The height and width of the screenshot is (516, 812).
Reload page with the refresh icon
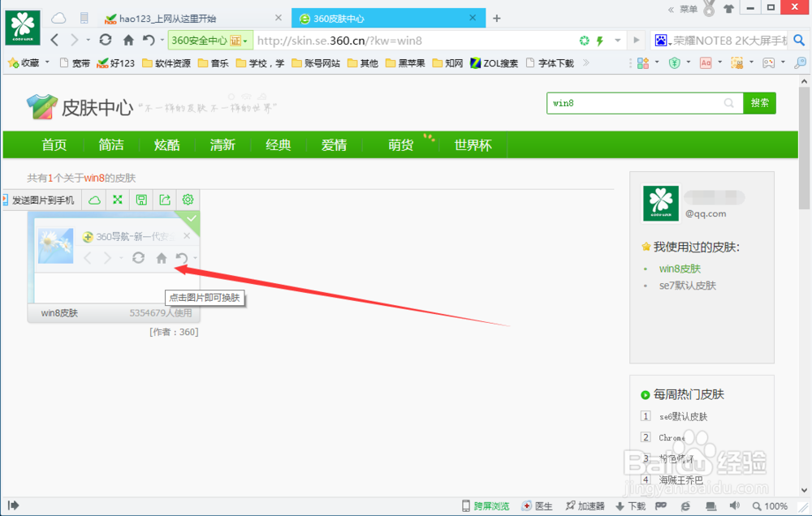(106, 40)
